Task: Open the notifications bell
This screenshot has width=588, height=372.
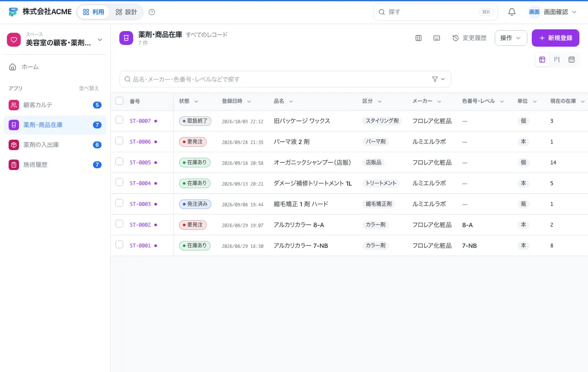Action: click(x=512, y=12)
